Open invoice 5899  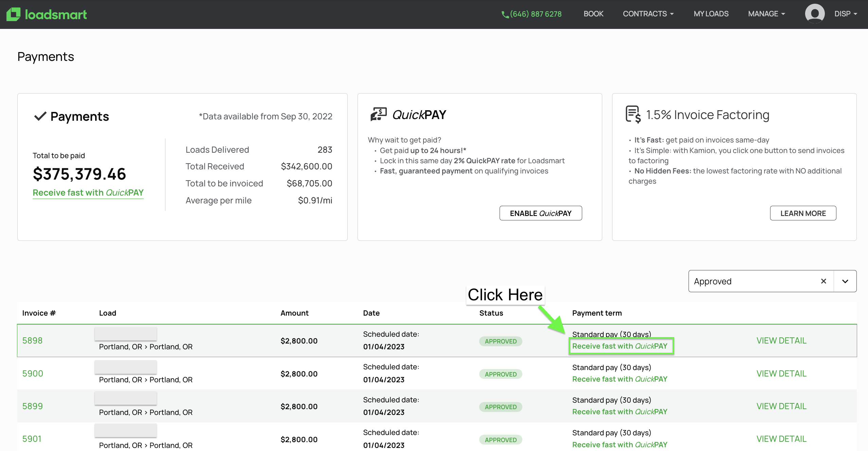pyautogui.click(x=32, y=406)
